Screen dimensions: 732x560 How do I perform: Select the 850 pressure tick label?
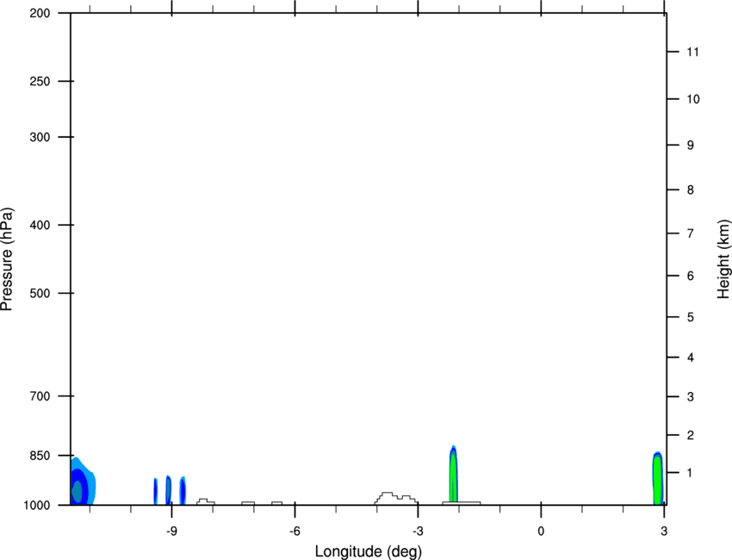40,456
